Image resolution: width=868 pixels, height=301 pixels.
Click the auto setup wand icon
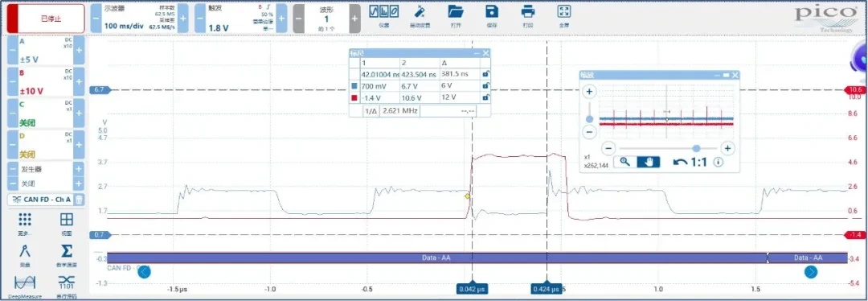420,12
